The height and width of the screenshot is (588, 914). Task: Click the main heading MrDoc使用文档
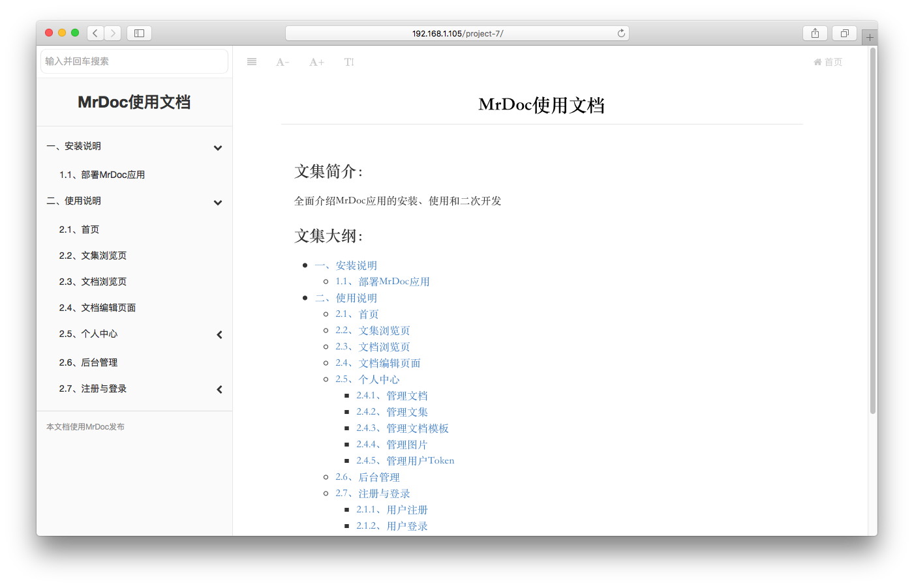pos(541,105)
